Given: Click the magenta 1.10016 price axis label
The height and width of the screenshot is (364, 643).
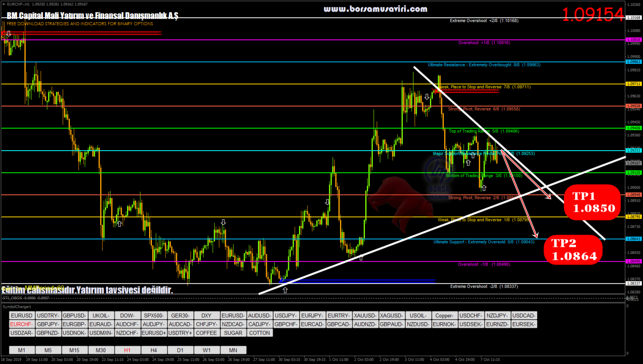Looking at the screenshot, I should coord(634,40).
